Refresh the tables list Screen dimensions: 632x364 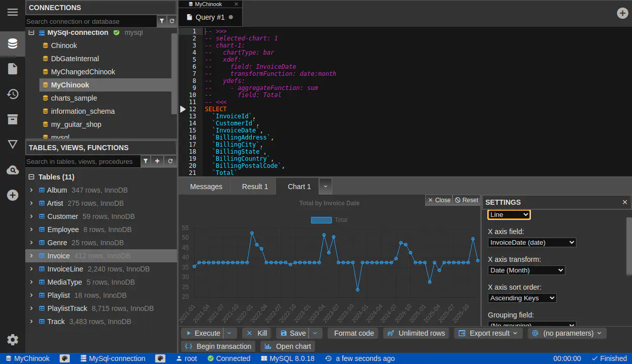click(170, 161)
